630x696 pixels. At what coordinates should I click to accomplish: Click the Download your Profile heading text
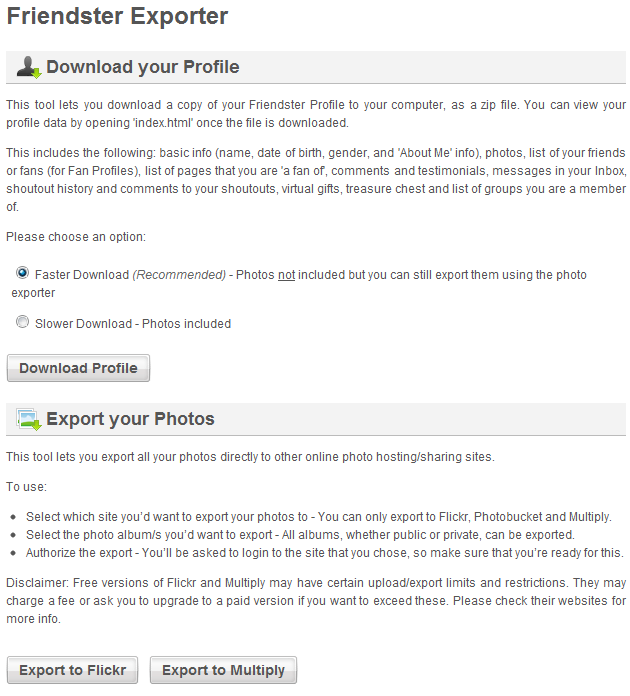coord(142,68)
